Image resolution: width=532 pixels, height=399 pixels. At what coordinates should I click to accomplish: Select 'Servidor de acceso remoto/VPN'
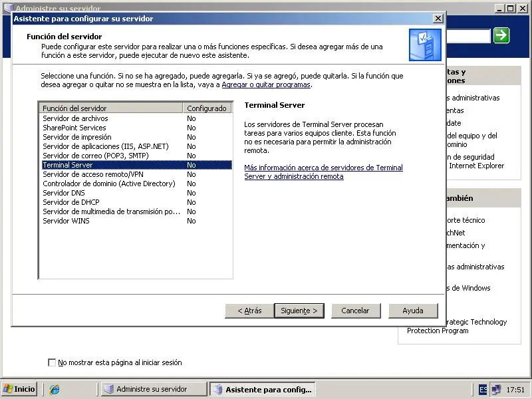[x=137, y=174]
